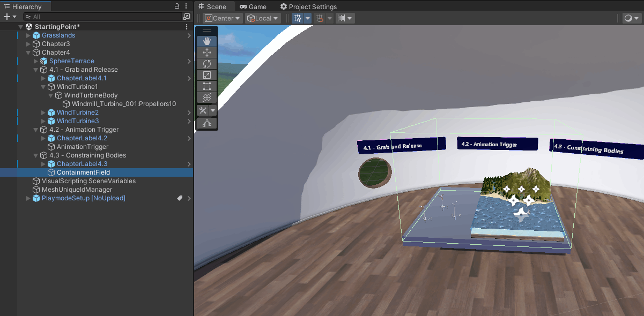Expand the Chapter3 object
The width and height of the screenshot is (644, 316).
tap(28, 44)
